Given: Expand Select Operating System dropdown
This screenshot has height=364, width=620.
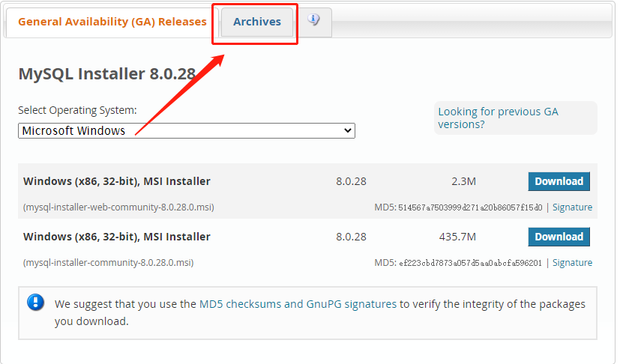Looking at the screenshot, I should click(x=187, y=130).
